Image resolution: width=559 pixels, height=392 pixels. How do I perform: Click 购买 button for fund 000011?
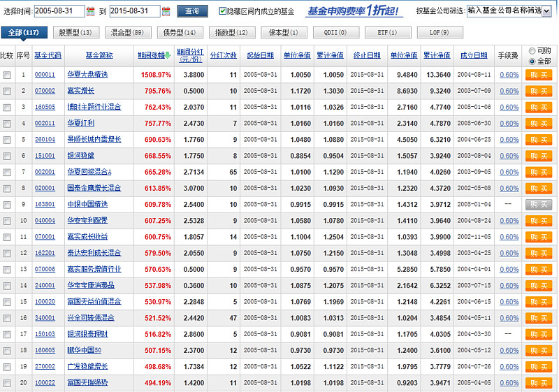click(x=539, y=75)
